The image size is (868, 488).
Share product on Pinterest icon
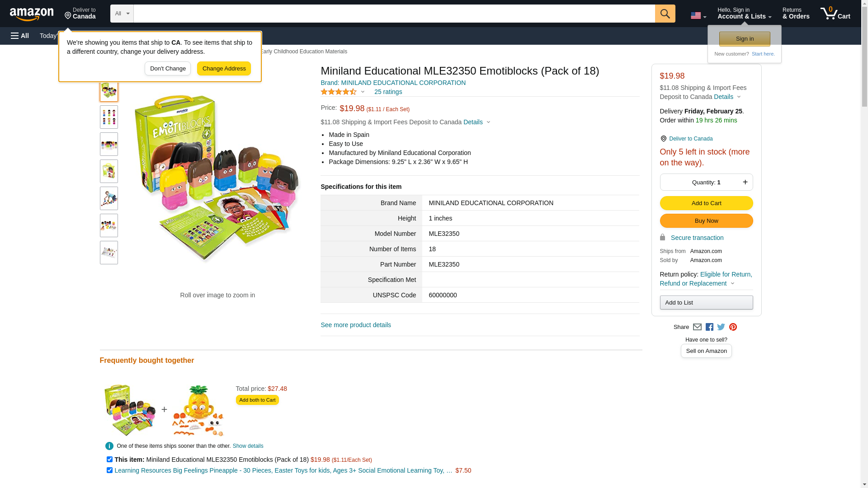[x=733, y=327]
